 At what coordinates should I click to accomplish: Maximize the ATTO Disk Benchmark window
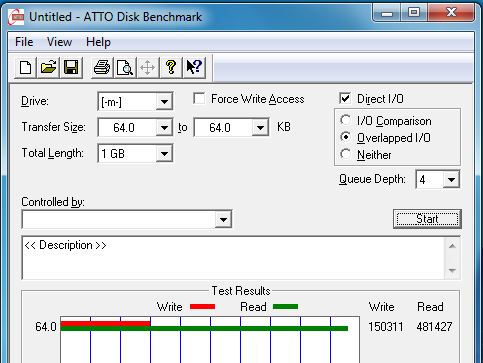(414, 13)
